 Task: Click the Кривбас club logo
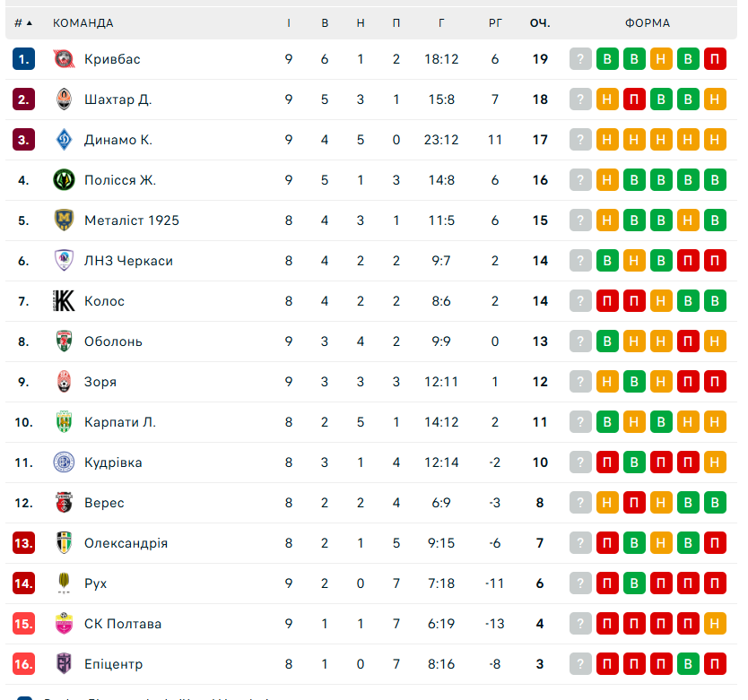[x=64, y=59]
